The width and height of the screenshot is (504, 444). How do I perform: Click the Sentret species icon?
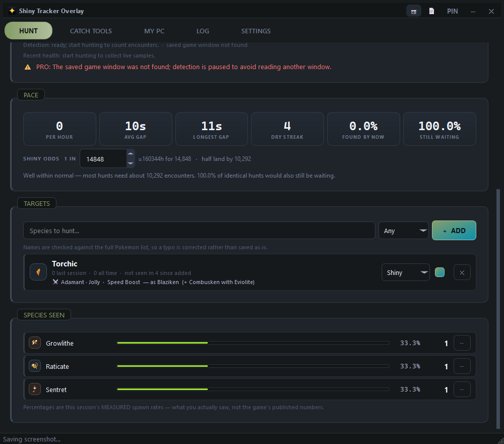coord(35,389)
